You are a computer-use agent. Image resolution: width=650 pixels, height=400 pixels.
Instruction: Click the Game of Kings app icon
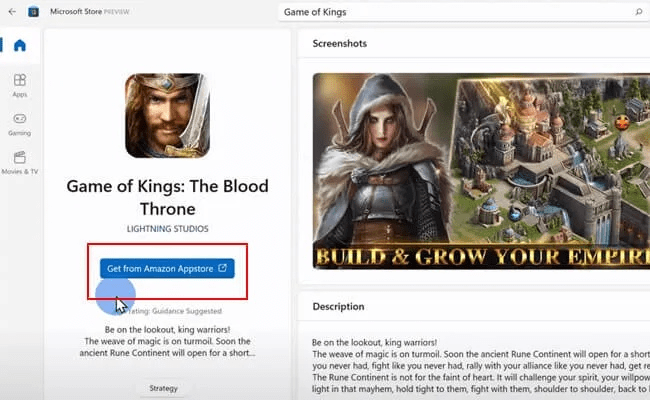click(167, 116)
